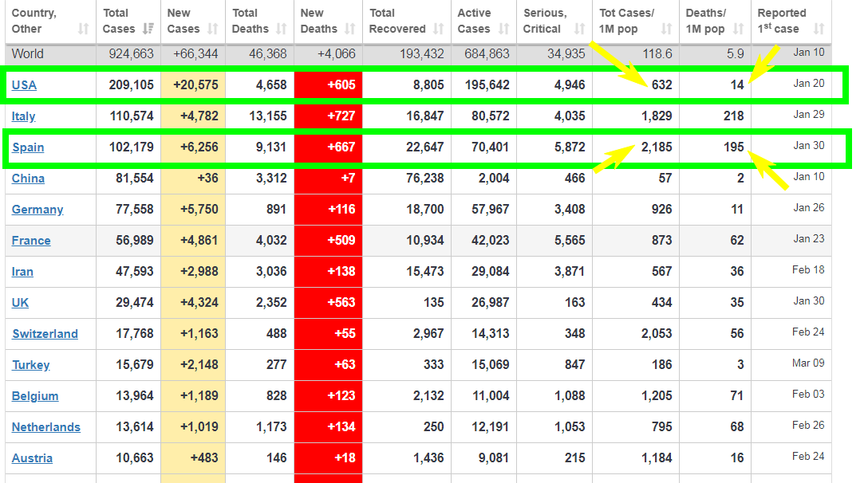Open the Germany country link
This screenshot has width=868, height=483.
pos(37,209)
